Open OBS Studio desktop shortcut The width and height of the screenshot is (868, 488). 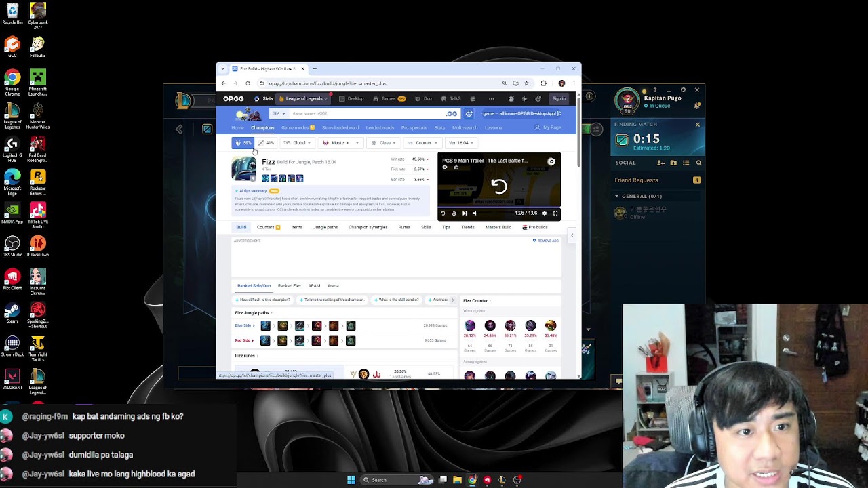12,247
